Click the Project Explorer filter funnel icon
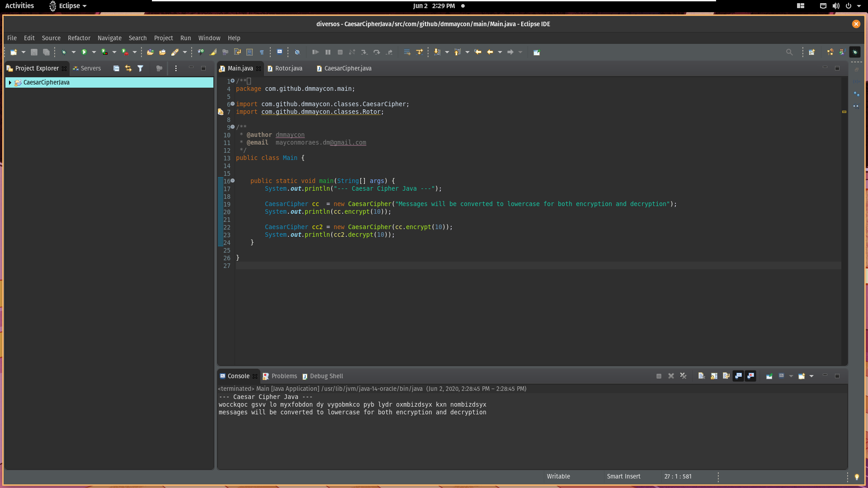The image size is (868, 488). click(x=141, y=69)
